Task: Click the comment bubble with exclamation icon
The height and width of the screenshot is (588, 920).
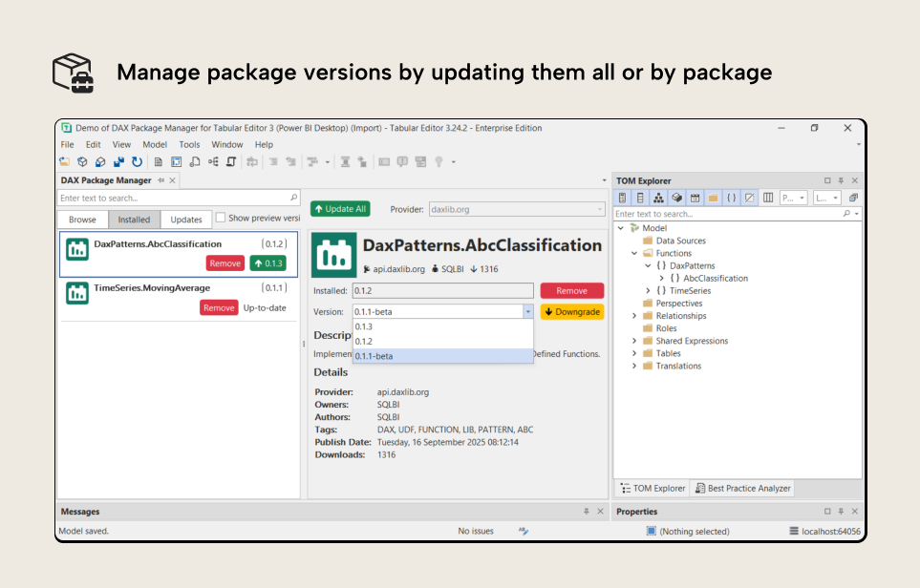Action: coord(402,162)
